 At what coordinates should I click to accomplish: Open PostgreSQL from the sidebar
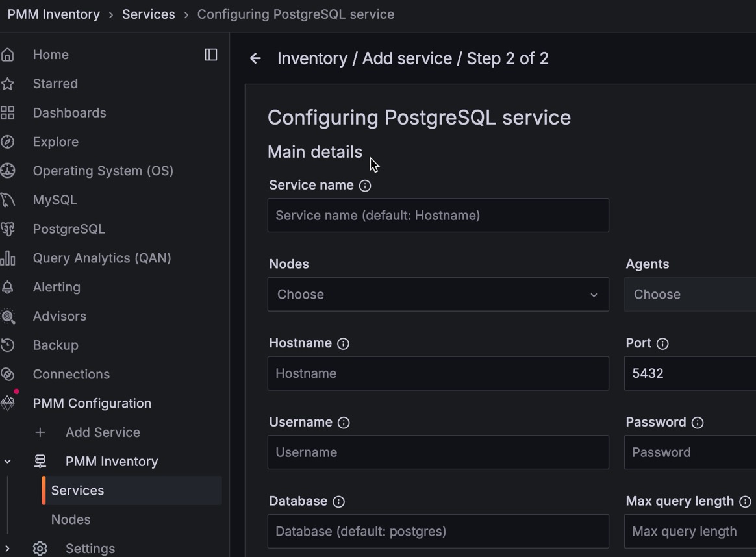coord(69,229)
